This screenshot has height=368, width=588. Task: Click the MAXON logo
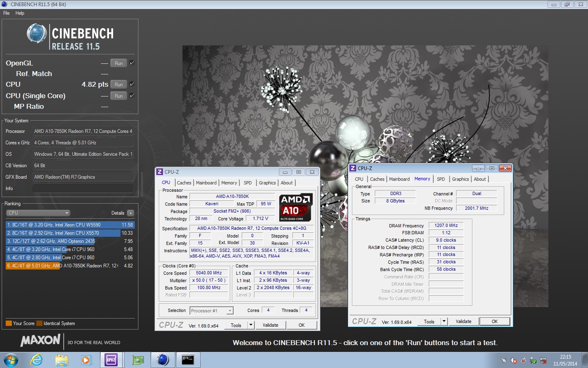pyautogui.click(x=40, y=340)
